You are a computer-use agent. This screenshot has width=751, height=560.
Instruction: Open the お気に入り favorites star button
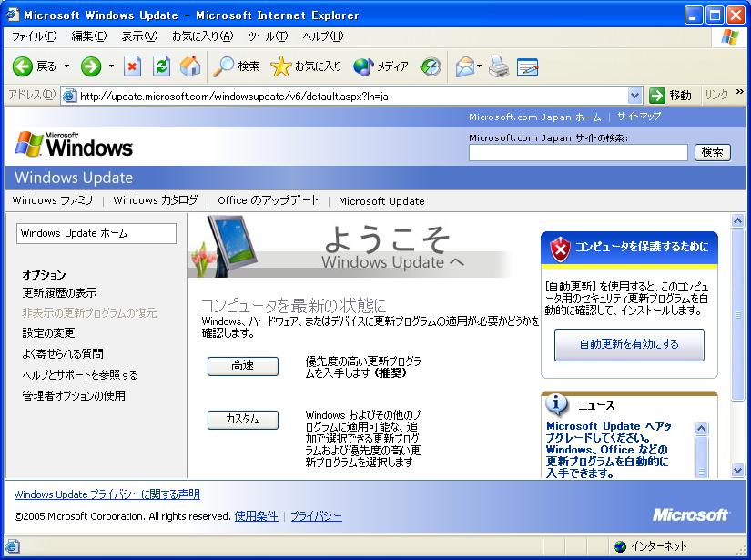(307, 66)
